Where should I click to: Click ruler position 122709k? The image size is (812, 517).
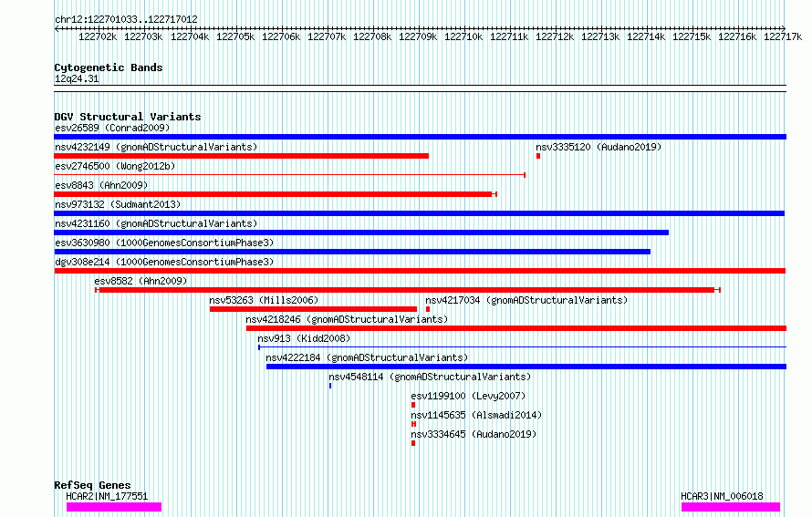click(417, 36)
